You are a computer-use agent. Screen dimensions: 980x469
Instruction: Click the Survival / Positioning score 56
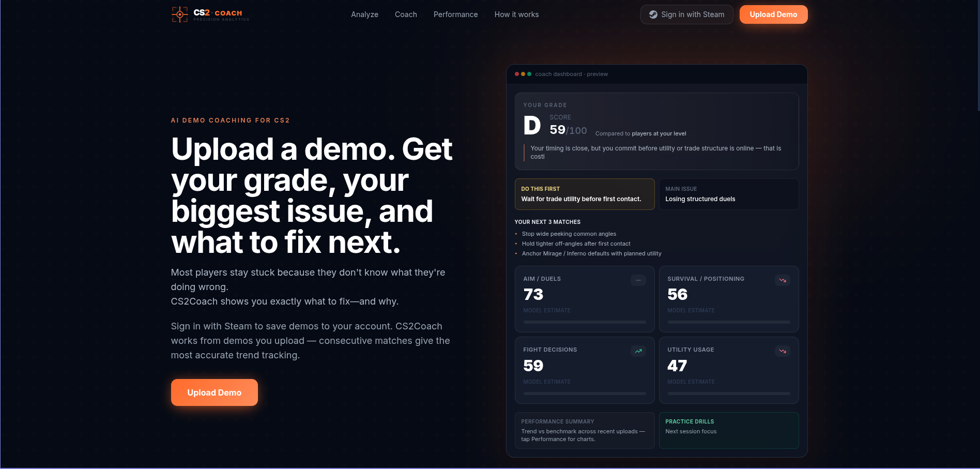pos(677,294)
